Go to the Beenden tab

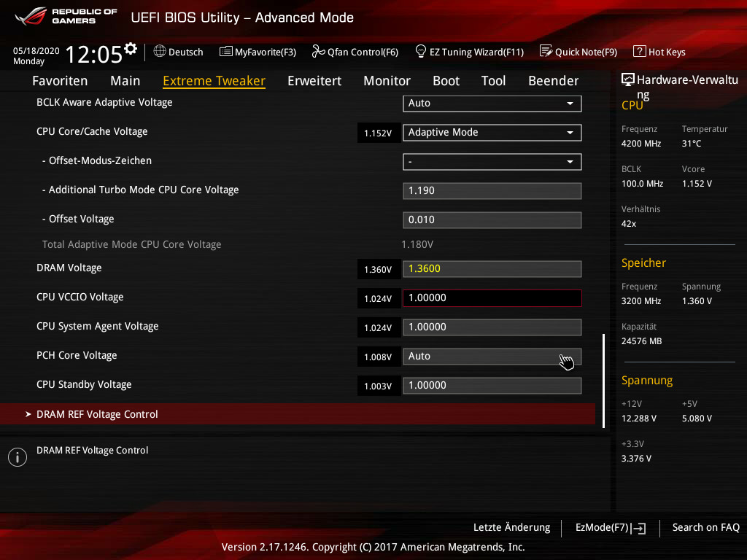553,81
